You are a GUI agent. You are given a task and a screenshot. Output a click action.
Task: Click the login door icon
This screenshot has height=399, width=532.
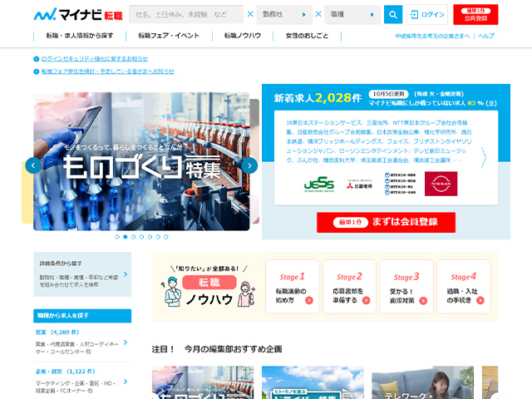(414, 15)
